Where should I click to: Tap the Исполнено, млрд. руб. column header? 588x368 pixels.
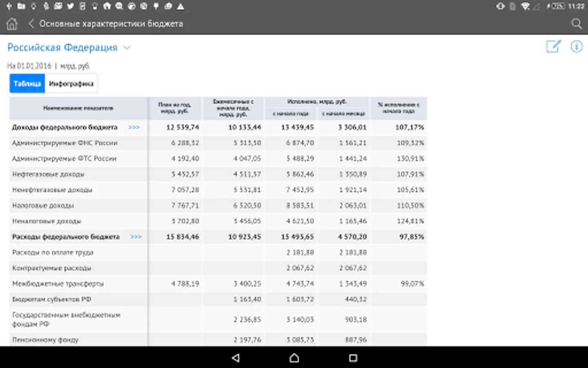pyautogui.click(x=317, y=101)
